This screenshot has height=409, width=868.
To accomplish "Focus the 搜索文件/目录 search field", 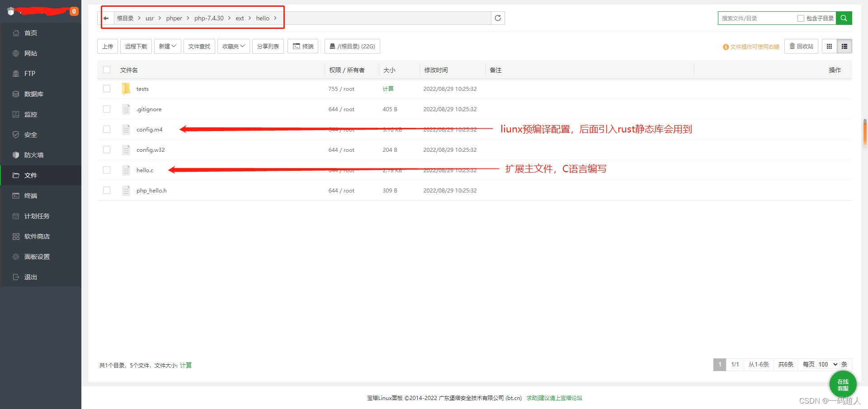I will (757, 18).
